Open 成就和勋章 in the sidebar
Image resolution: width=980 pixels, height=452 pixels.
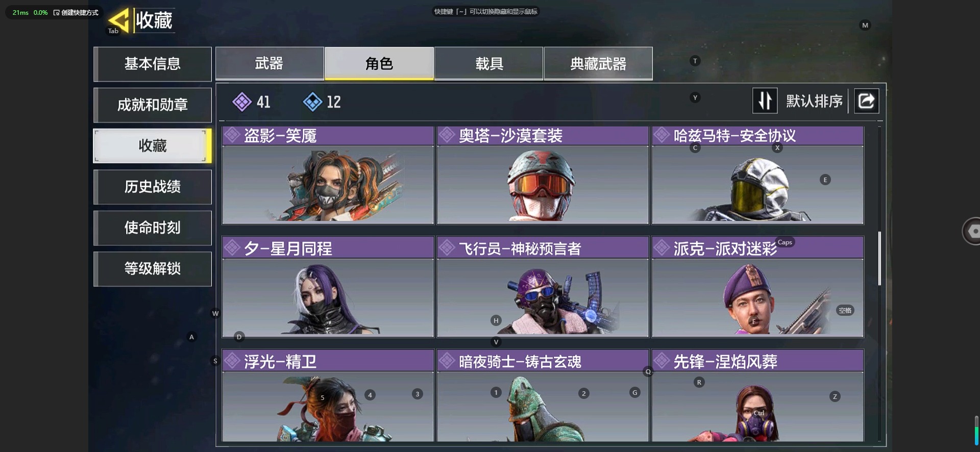(152, 105)
